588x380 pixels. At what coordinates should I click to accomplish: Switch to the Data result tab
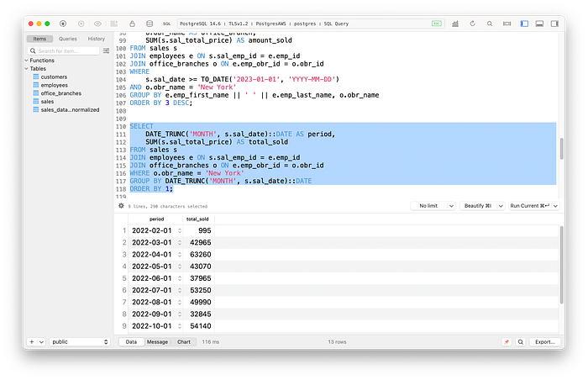pos(131,341)
